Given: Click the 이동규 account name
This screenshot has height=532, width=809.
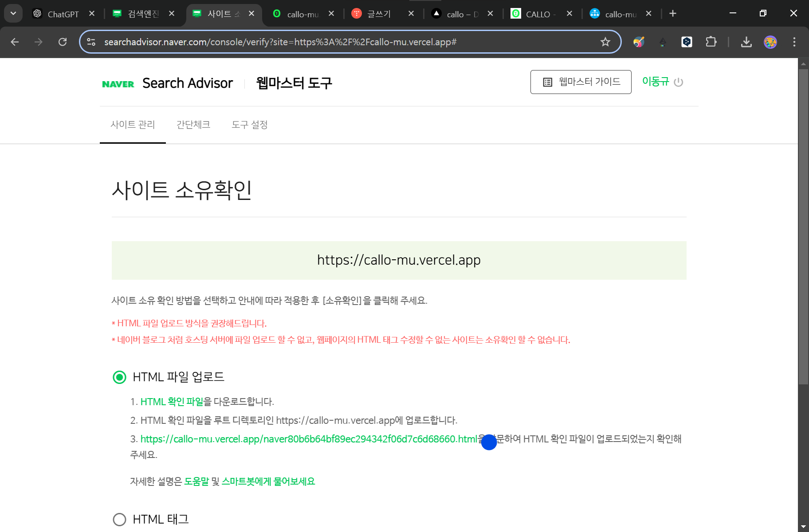Looking at the screenshot, I should click(x=655, y=82).
